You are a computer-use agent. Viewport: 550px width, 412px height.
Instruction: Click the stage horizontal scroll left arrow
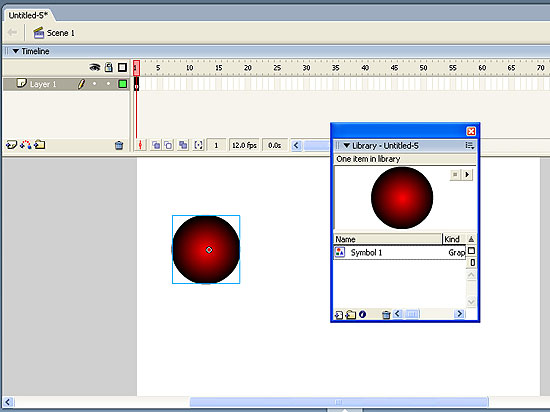[x=8, y=402]
